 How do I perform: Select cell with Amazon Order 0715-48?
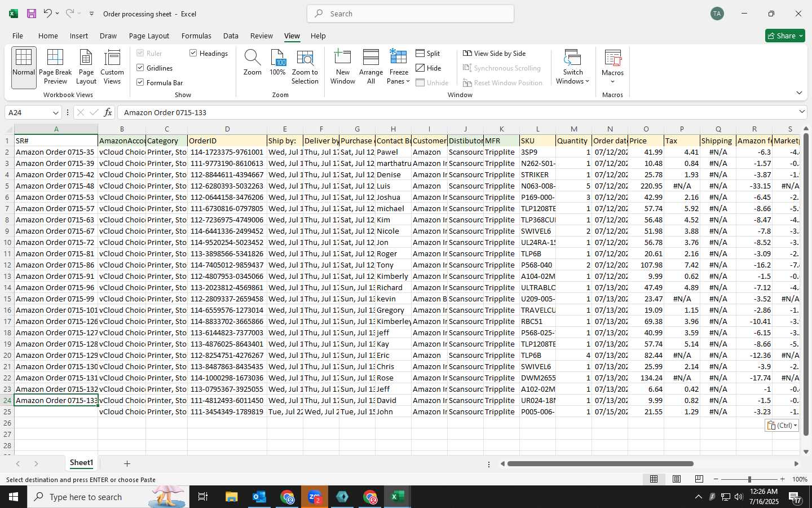pyautogui.click(x=56, y=186)
